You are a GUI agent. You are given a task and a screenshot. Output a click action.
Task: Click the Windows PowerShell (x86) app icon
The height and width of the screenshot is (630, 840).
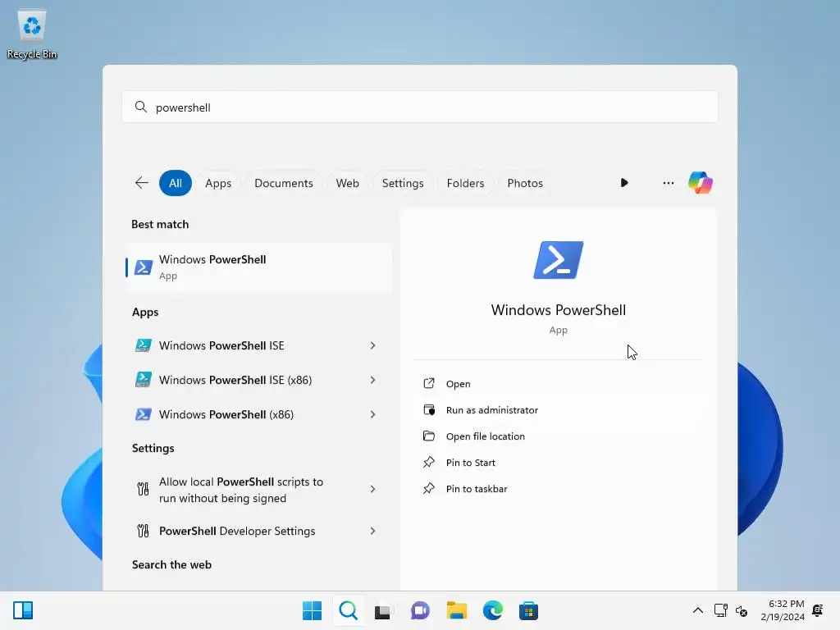(x=143, y=414)
